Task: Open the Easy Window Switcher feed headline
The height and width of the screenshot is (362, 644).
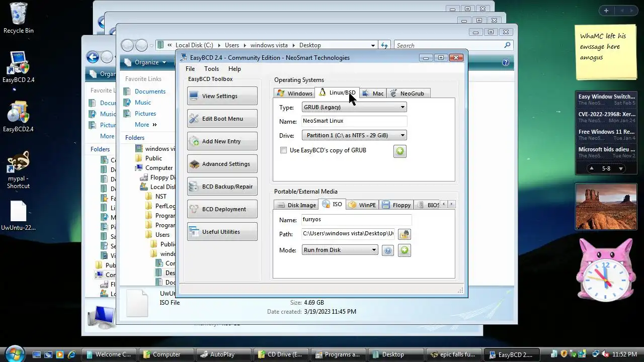Action: tap(606, 97)
